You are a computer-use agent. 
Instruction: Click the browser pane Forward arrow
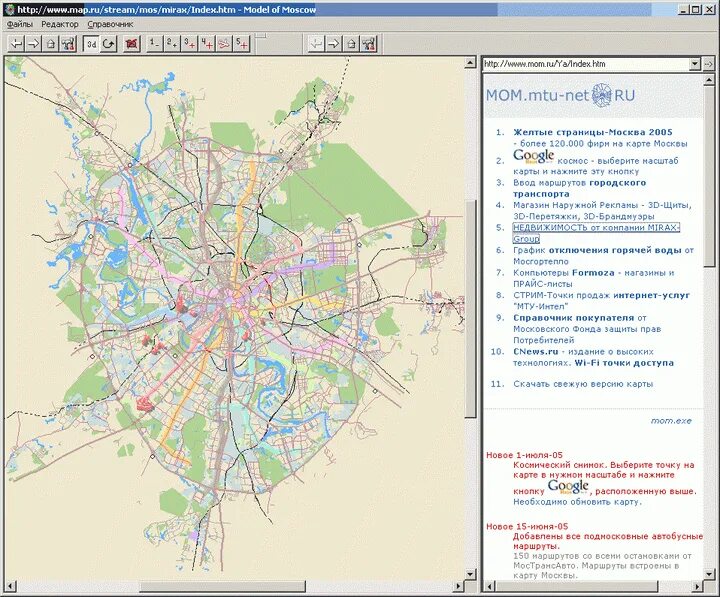[x=334, y=44]
